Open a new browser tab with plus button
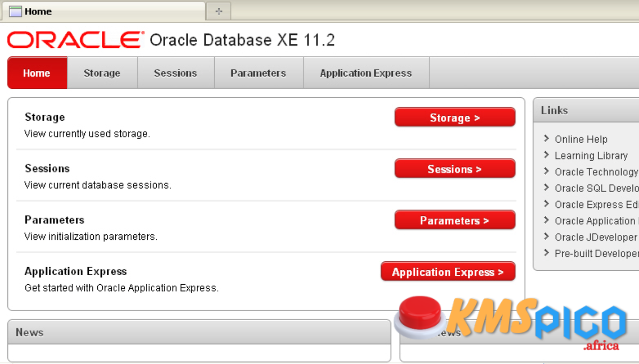The height and width of the screenshot is (364, 639). tap(219, 11)
